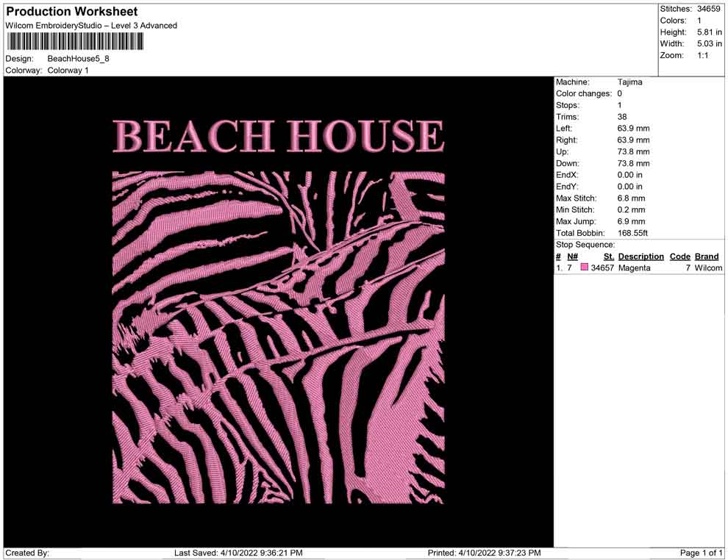Click 'Page 1 of 1' in the footer
Screen dimensions: 728x560
click(701, 553)
